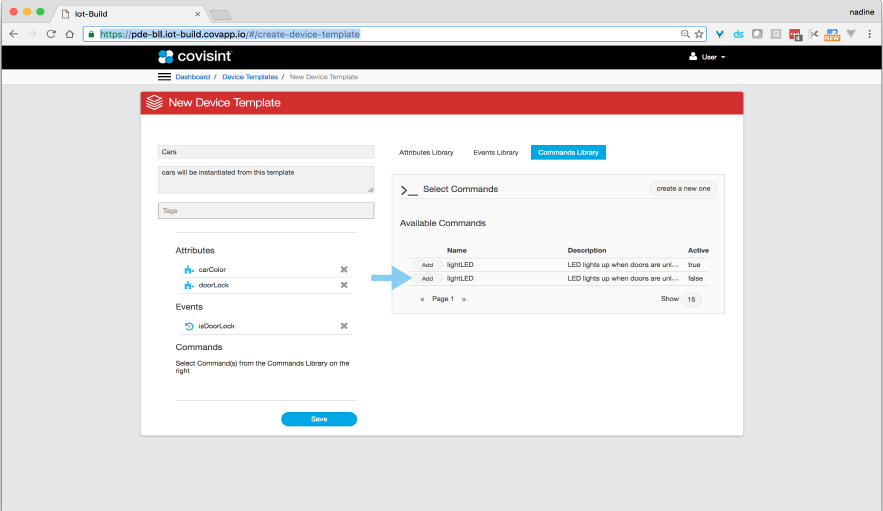Go to next page of commands

[x=463, y=299]
